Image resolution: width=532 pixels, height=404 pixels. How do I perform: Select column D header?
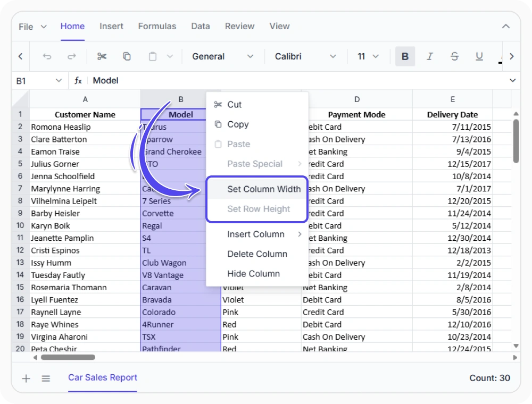click(356, 99)
